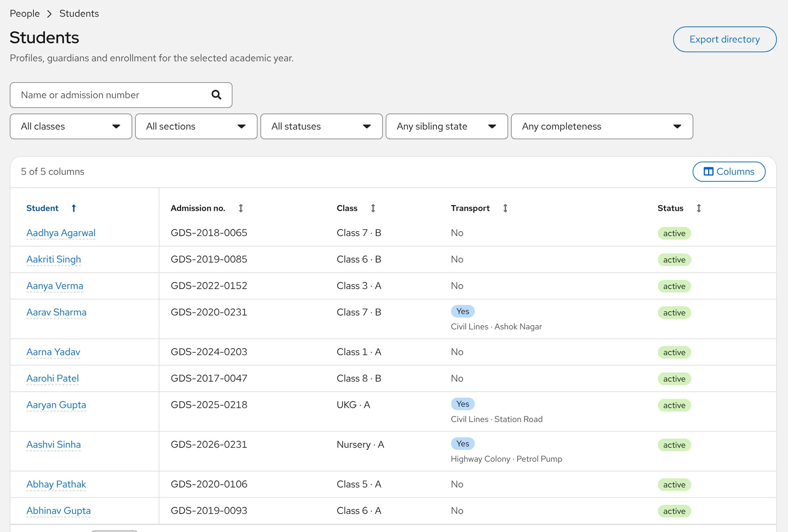The image size is (788, 532).
Task: Select admission number GDS-2026-0231
Action: (x=209, y=445)
